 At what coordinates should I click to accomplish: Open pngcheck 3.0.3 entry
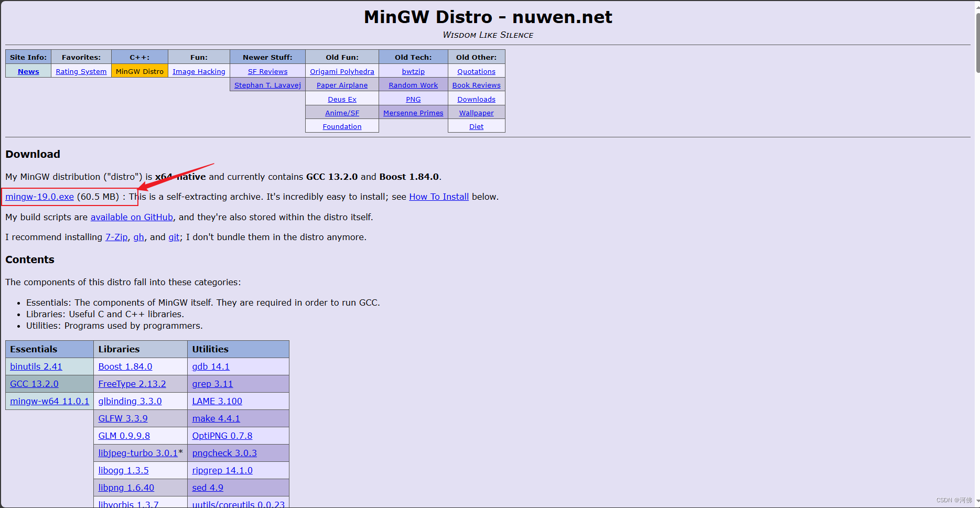pos(224,453)
